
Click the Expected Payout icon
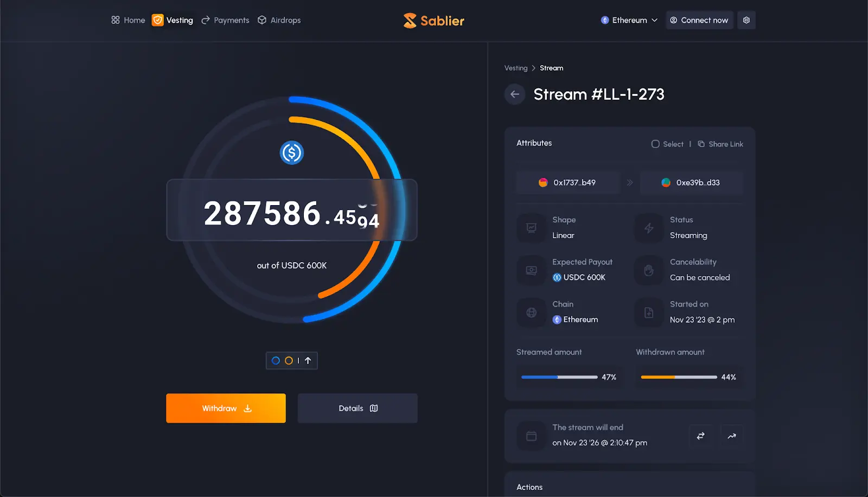[x=532, y=270]
